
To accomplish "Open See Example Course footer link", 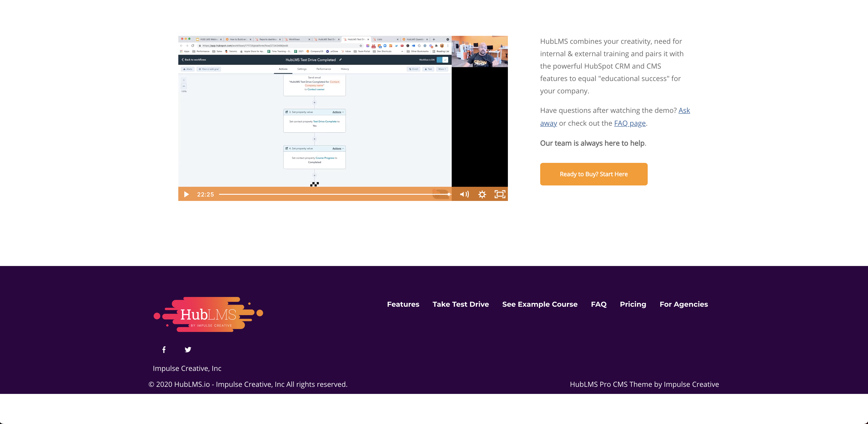I will coord(540,304).
